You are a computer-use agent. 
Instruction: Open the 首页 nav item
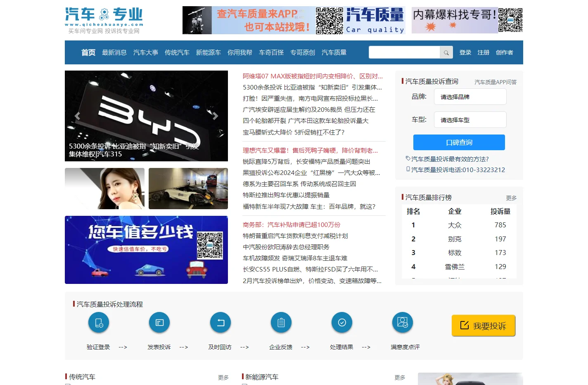[88, 52]
